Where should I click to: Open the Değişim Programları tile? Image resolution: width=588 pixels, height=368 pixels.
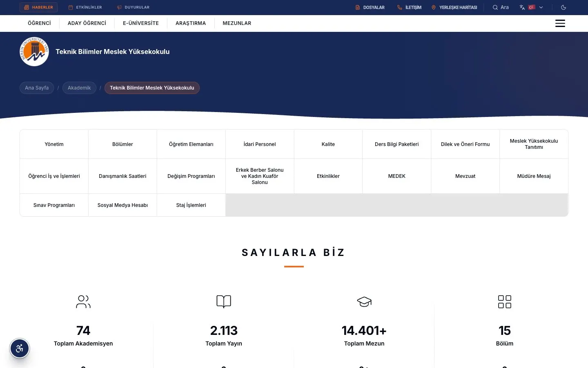[191, 176]
